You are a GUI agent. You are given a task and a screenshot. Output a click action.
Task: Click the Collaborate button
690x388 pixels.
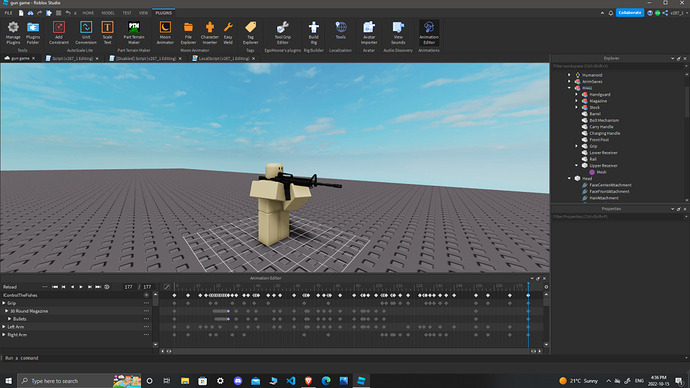pos(630,13)
